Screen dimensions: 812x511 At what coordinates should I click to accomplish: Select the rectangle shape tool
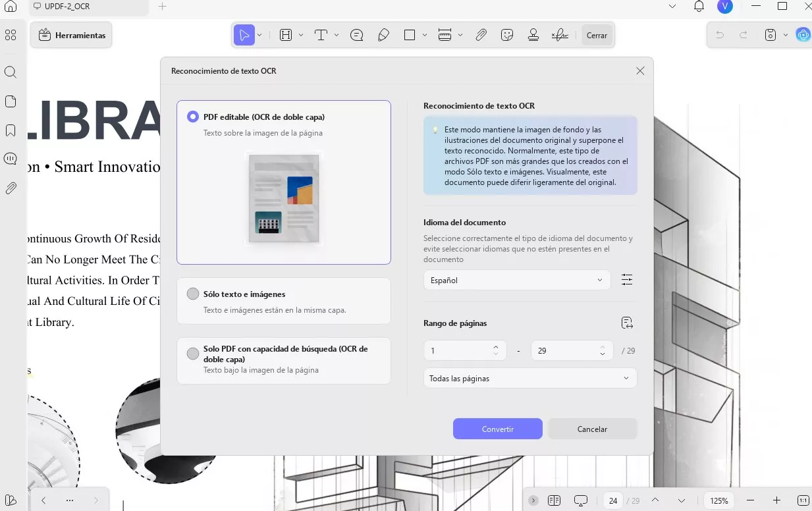pyautogui.click(x=410, y=35)
